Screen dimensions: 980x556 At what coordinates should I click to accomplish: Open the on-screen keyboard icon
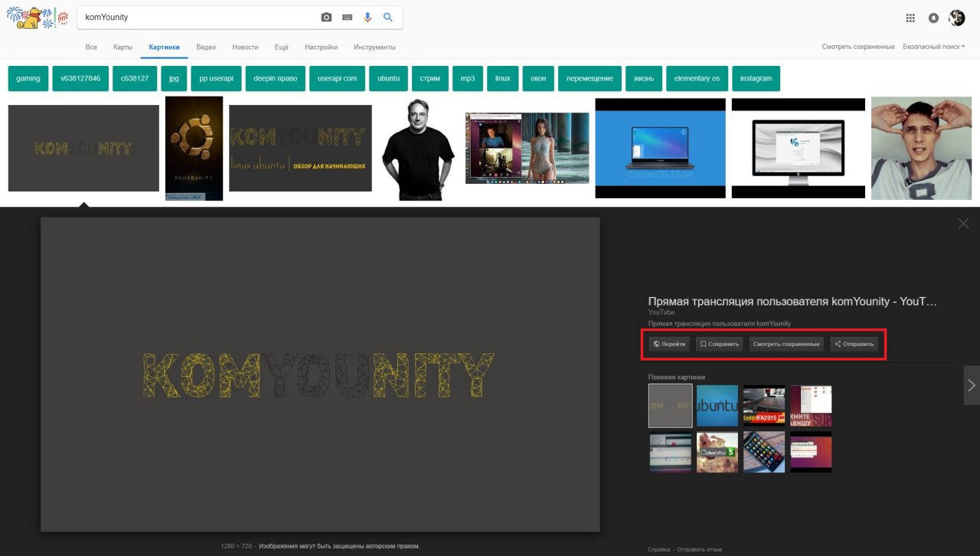pyautogui.click(x=348, y=17)
